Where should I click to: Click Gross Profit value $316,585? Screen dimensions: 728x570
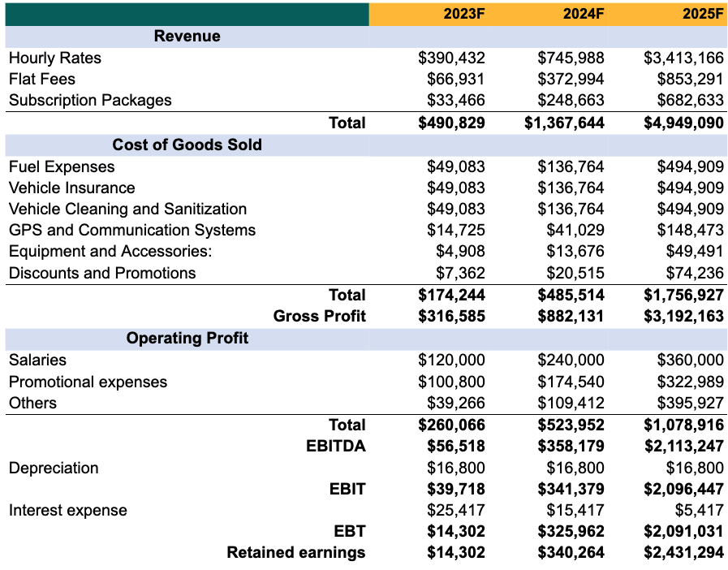(451, 317)
